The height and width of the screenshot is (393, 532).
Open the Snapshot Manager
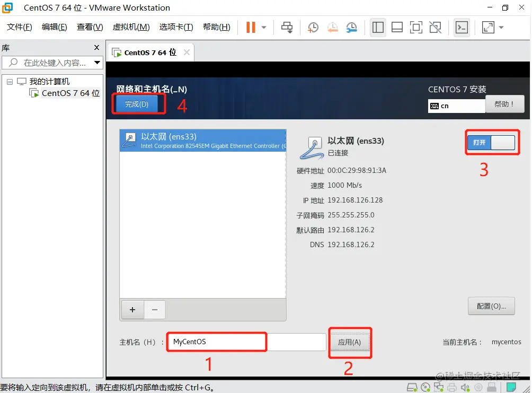tap(351, 27)
